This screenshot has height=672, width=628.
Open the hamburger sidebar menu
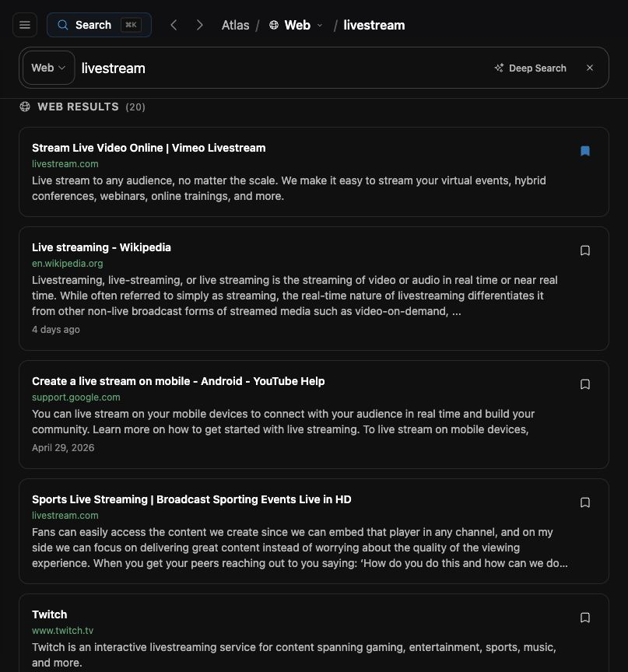pyautogui.click(x=25, y=25)
